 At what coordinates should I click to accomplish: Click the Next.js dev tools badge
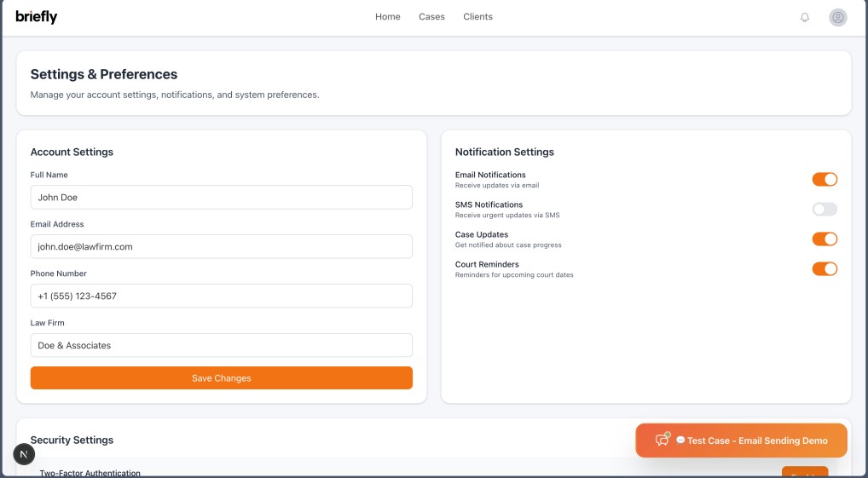point(24,454)
